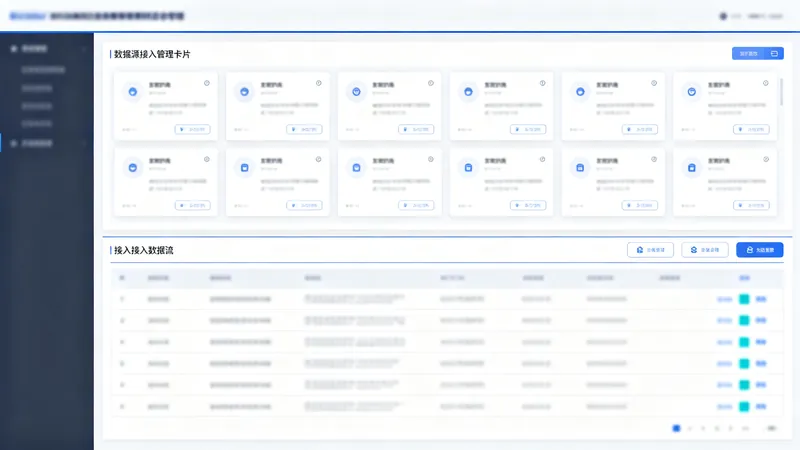Click the outlined button with the layers icon beside 接入接入数据流
800x450 pixels.
[705, 250]
